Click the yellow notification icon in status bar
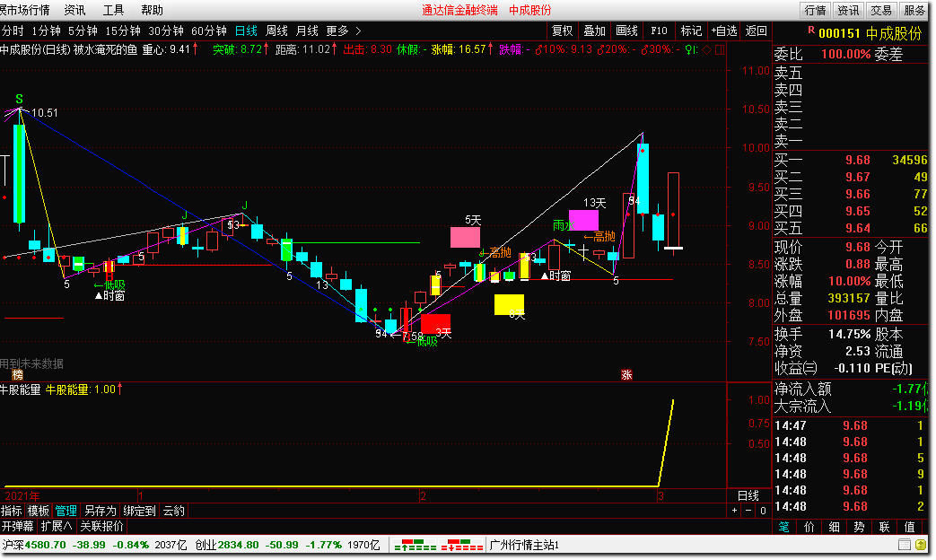The height and width of the screenshot is (560, 936). point(922,545)
